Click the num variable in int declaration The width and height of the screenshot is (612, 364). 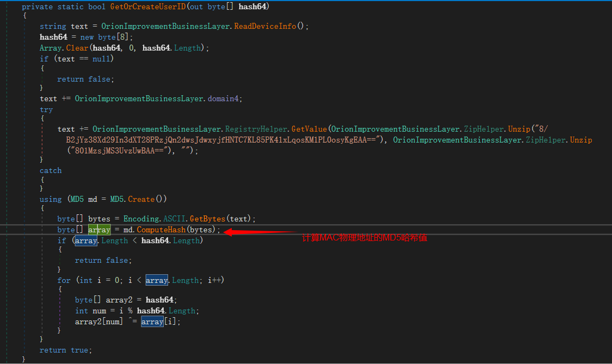click(99, 311)
